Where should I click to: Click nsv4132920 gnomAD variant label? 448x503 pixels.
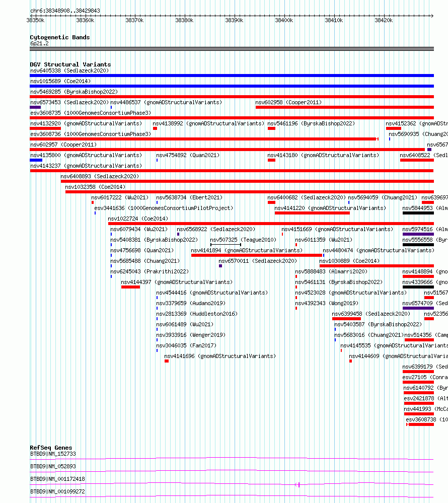point(86,123)
